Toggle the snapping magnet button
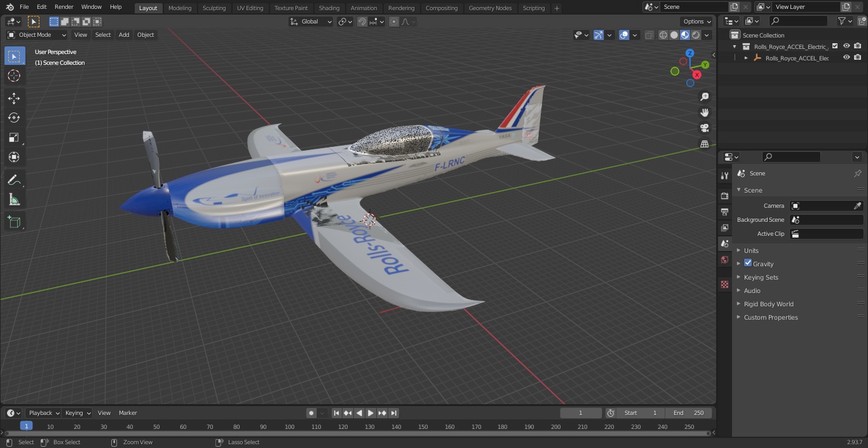This screenshot has width=868, height=448. tap(362, 22)
